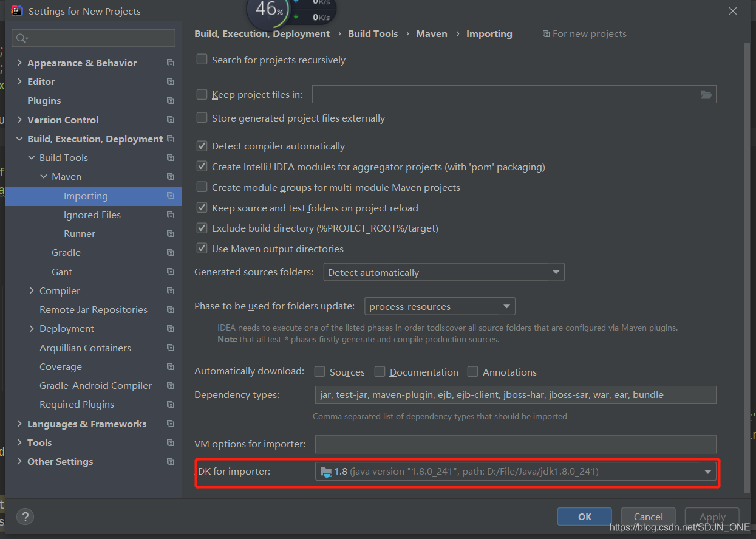Image resolution: width=756 pixels, height=539 pixels.
Task: Click the project-level icon beside Gradle
Action: pyautogui.click(x=170, y=252)
